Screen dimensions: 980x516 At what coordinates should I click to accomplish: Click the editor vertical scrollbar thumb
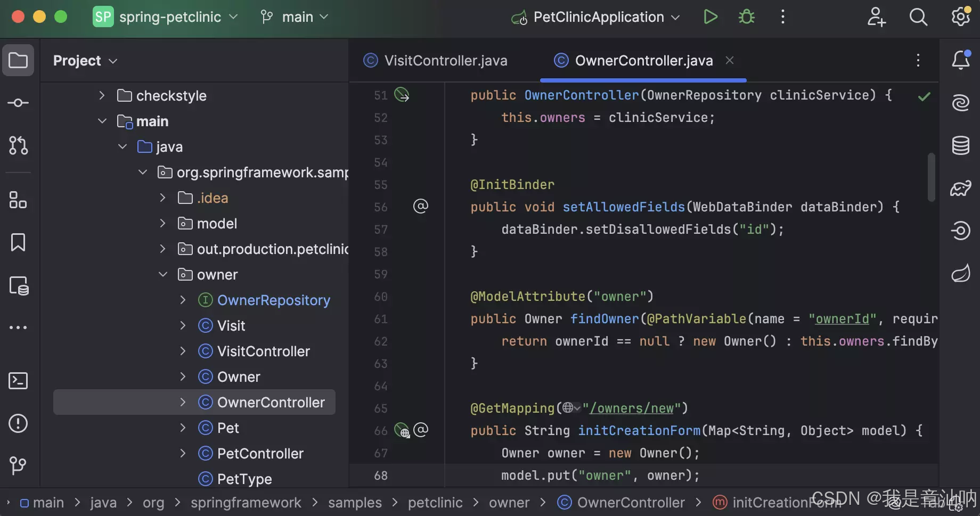931,177
